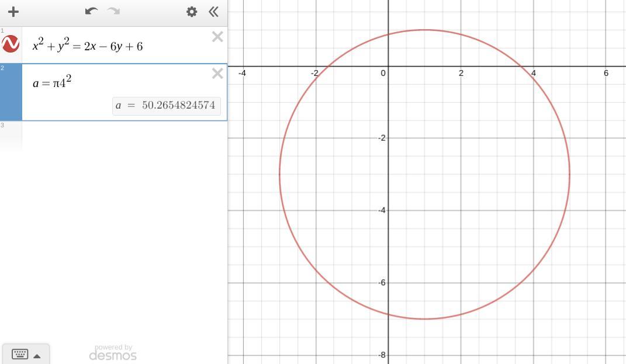The image size is (626, 364).
Task: Add a new expression in empty row 3
Action: click(124, 136)
